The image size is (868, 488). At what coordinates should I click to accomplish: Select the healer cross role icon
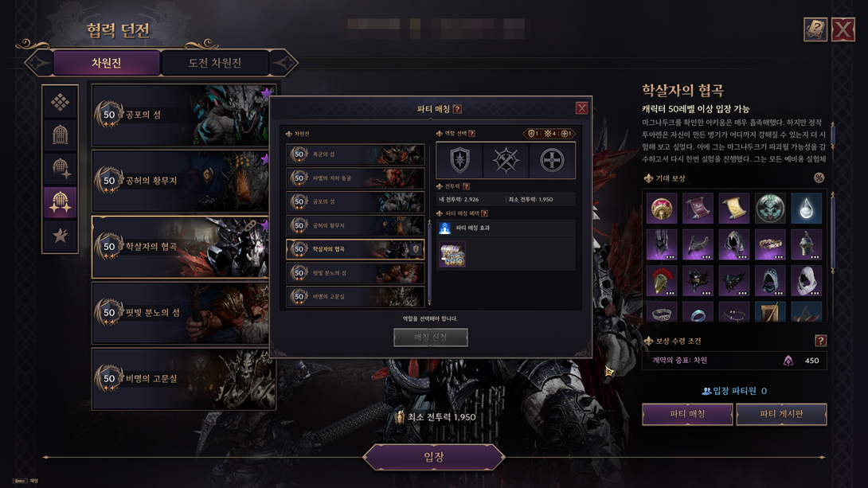point(552,161)
